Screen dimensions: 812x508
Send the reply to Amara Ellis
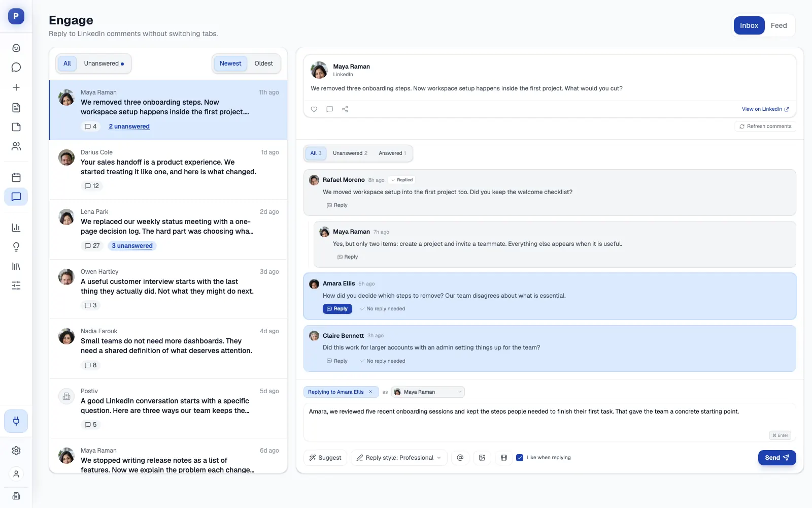tap(777, 458)
